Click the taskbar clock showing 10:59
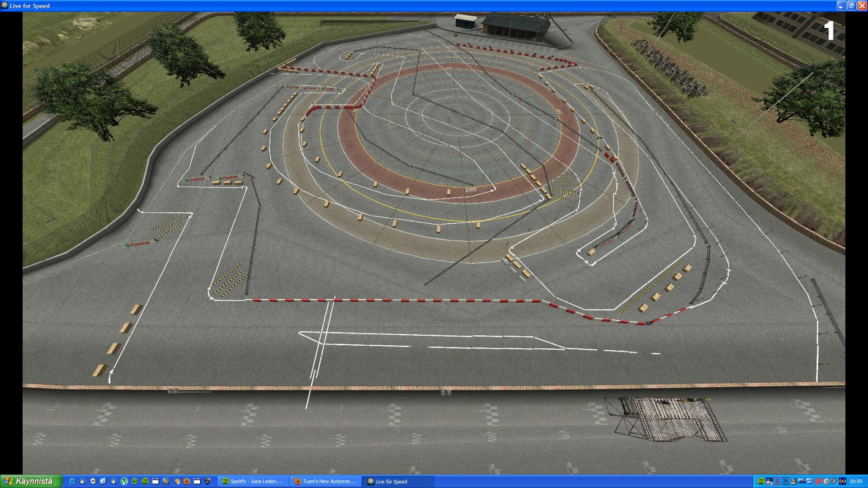The width and height of the screenshot is (868, 488). pyautogui.click(x=856, y=481)
